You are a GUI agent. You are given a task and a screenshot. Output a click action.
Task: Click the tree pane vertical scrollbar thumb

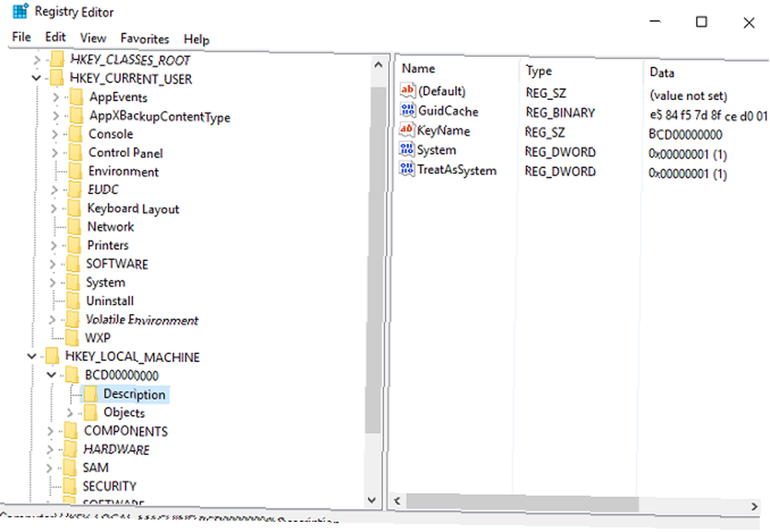coord(377,260)
